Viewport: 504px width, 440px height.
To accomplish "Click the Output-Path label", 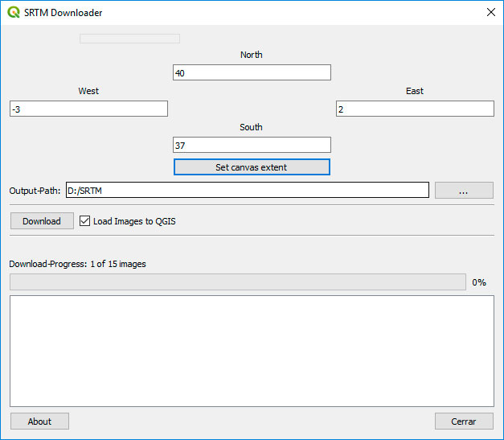I will [x=35, y=191].
